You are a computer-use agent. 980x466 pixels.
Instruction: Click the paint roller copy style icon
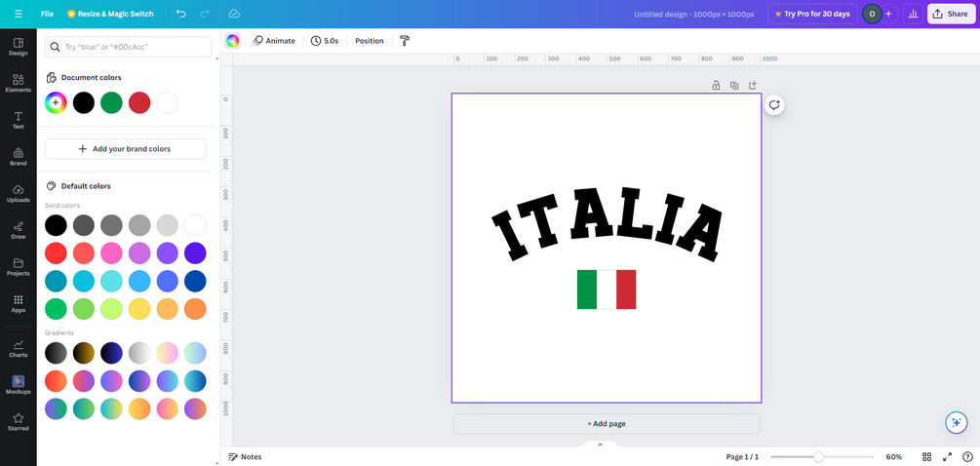pos(405,41)
